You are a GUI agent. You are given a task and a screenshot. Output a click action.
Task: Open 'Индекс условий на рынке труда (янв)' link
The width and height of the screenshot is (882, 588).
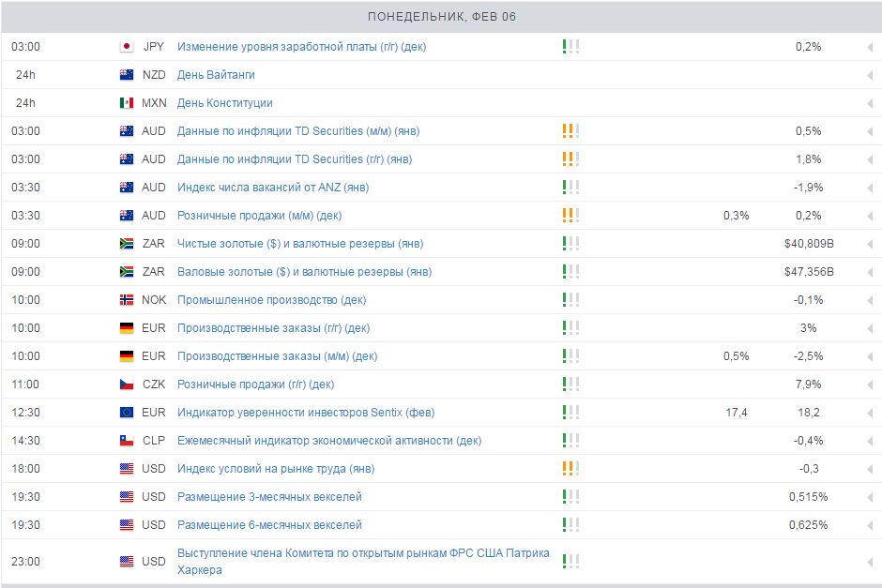(x=276, y=468)
